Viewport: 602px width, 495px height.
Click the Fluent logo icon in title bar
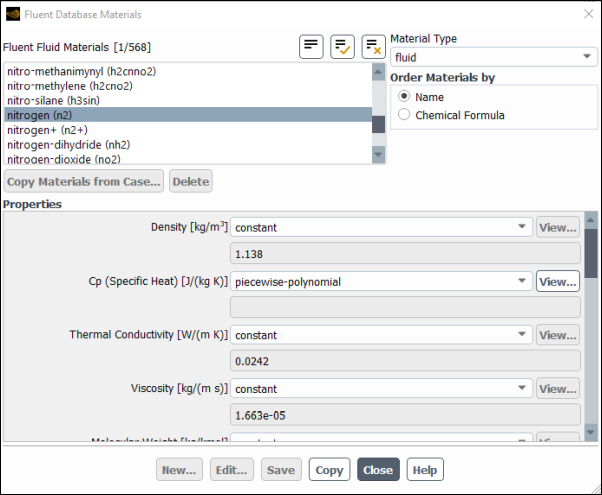[13, 14]
